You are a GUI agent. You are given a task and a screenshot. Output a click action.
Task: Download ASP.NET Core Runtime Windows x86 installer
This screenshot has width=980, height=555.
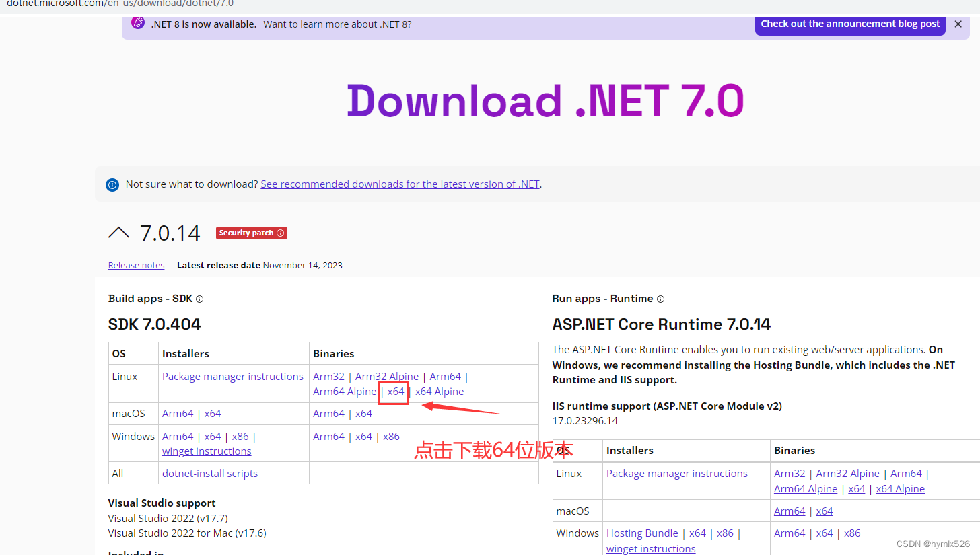click(725, 533)
